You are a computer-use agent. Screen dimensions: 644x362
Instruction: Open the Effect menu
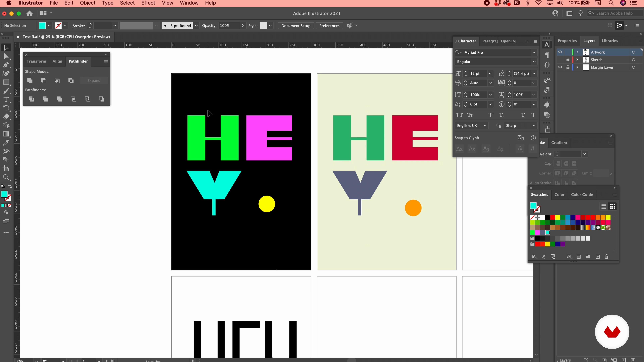pos(148,3)
